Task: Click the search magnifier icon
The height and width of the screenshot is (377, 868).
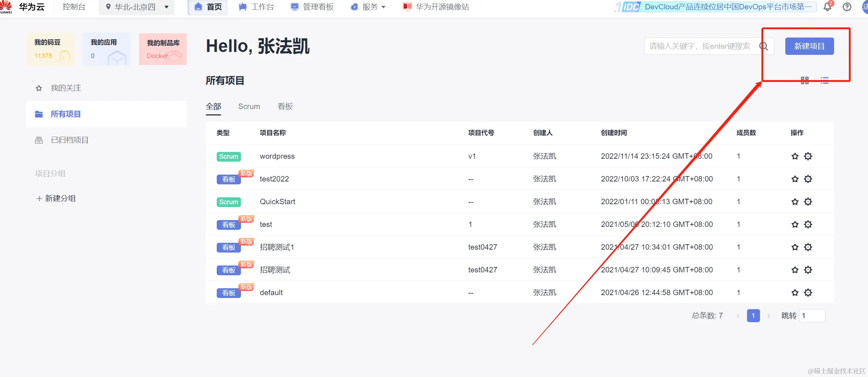Action: 763,46
